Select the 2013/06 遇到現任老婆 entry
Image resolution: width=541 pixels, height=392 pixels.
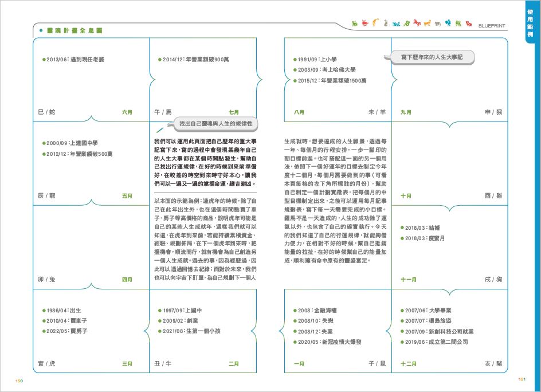[x=76, y=60]
